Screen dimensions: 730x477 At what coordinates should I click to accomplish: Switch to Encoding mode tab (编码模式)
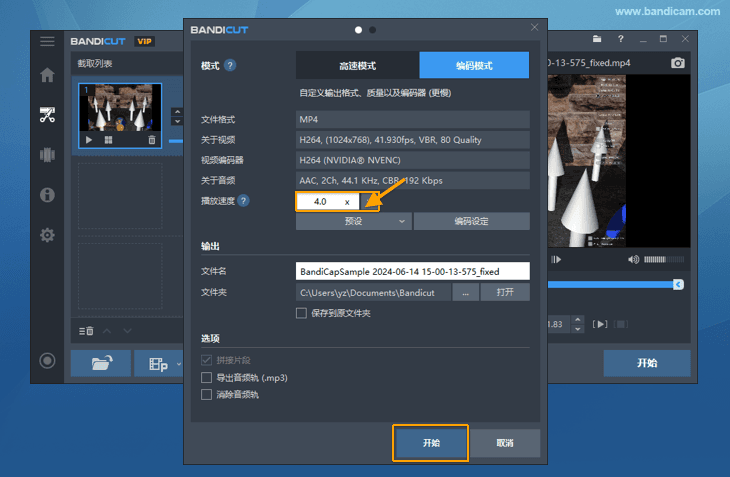(474, 65)
